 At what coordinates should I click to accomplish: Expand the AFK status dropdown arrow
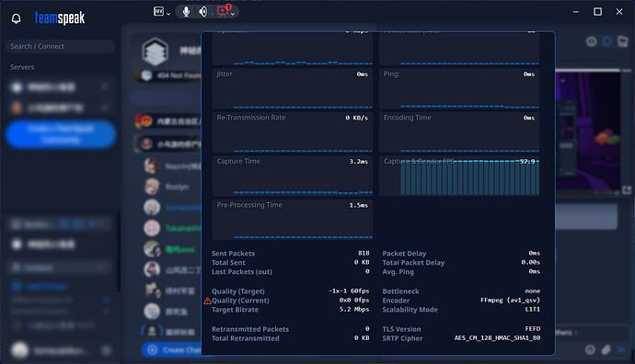168,14
